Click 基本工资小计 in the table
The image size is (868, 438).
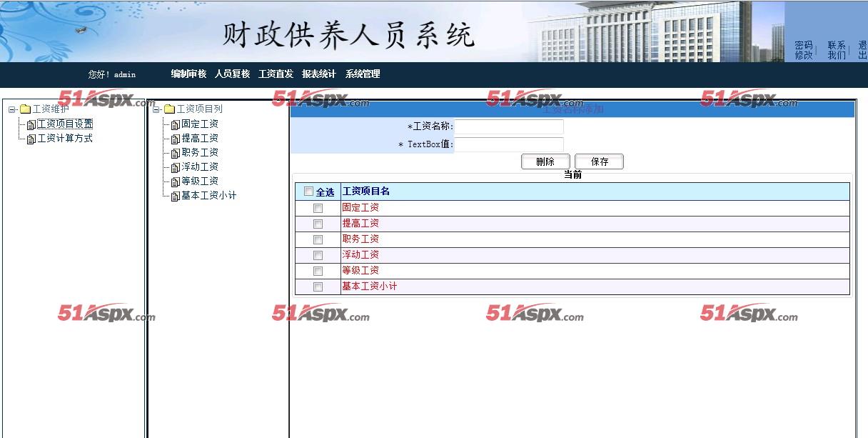point(370,287)
